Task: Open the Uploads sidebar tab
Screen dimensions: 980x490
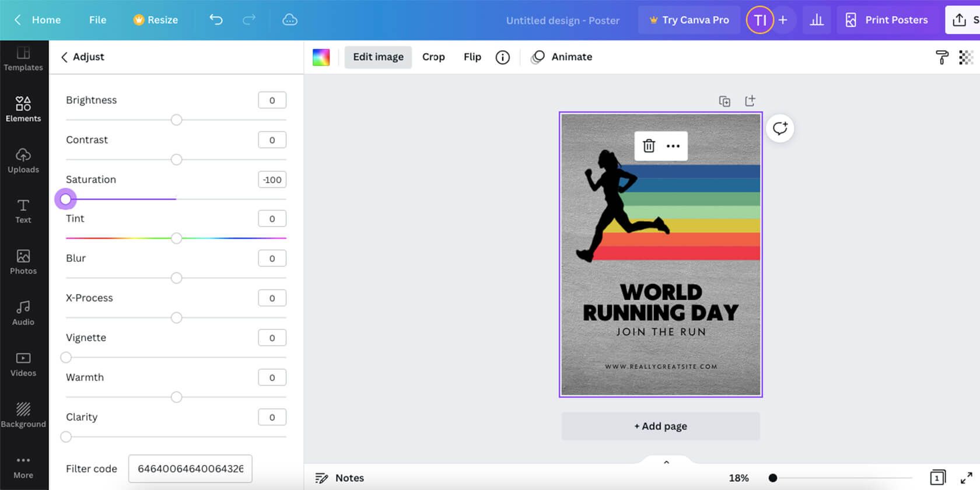Action: tap(23, 160)
